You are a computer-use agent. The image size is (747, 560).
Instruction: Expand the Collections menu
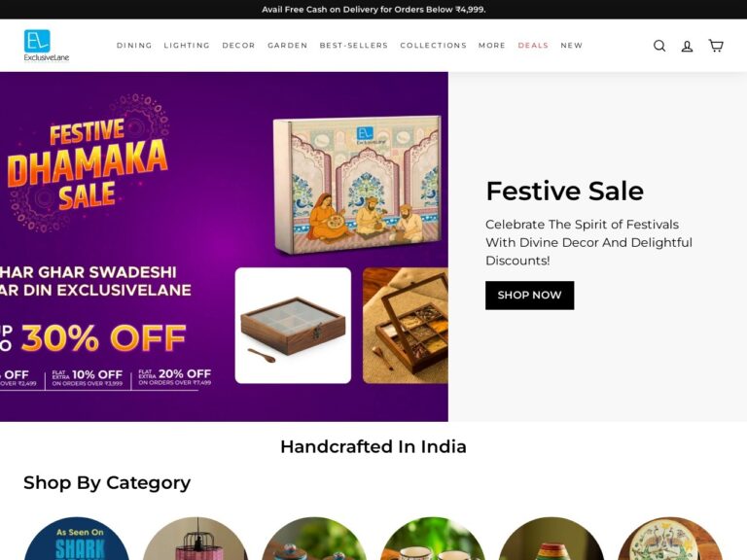(434, 46)
